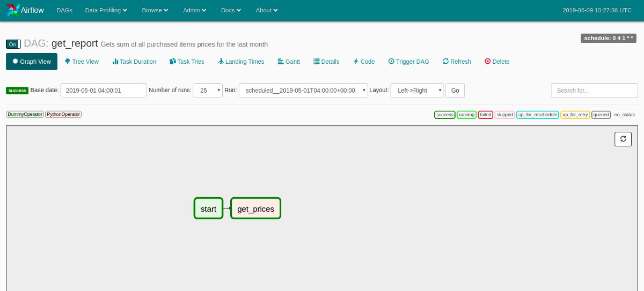Open the Admin menu
The width and height of the screenshot is (644, 291).
click(x=195, y=10)
